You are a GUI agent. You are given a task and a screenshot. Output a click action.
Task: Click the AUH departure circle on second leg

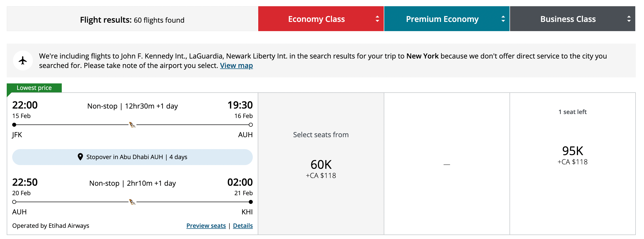(x=14, y=202)
